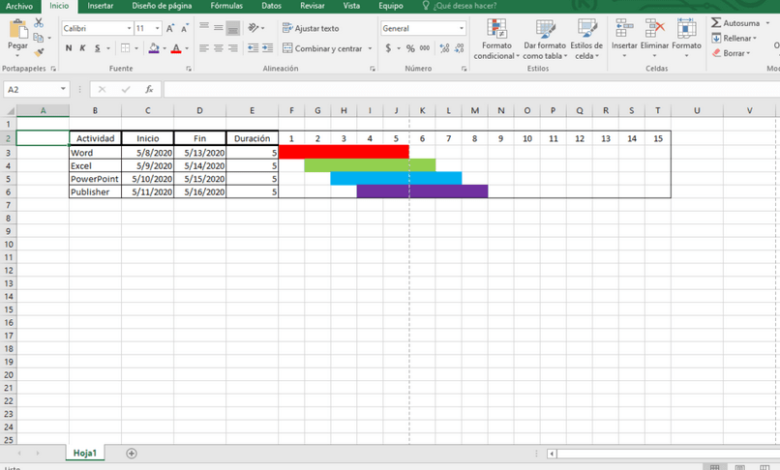The height and width of the screenshot is (470, 780).
Task: Open the Calibri font name dropdown
Action: (129, 28)
